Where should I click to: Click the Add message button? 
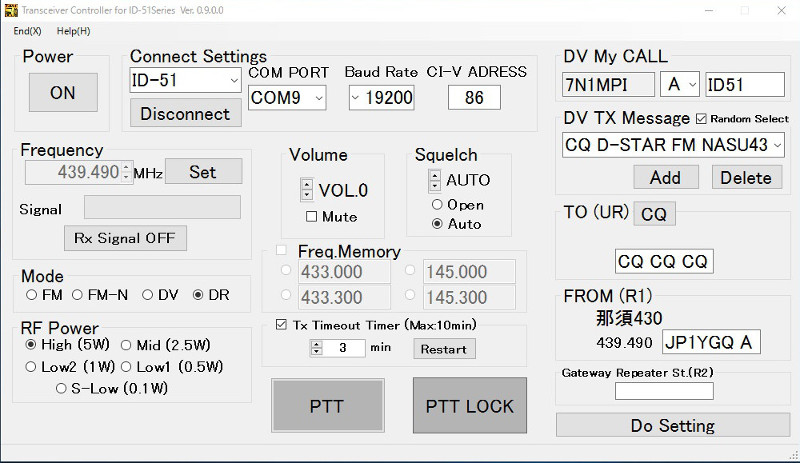(666, 178)
